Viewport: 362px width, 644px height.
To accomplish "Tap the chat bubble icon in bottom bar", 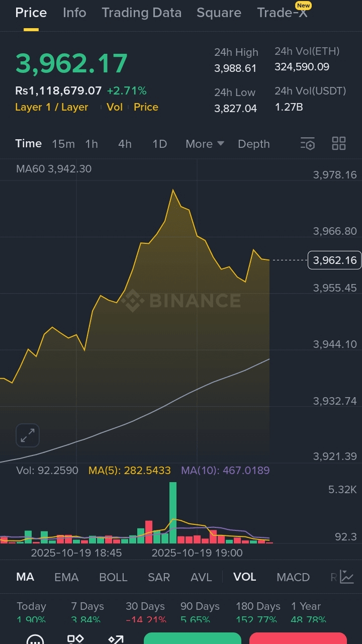I will [35, 639].
